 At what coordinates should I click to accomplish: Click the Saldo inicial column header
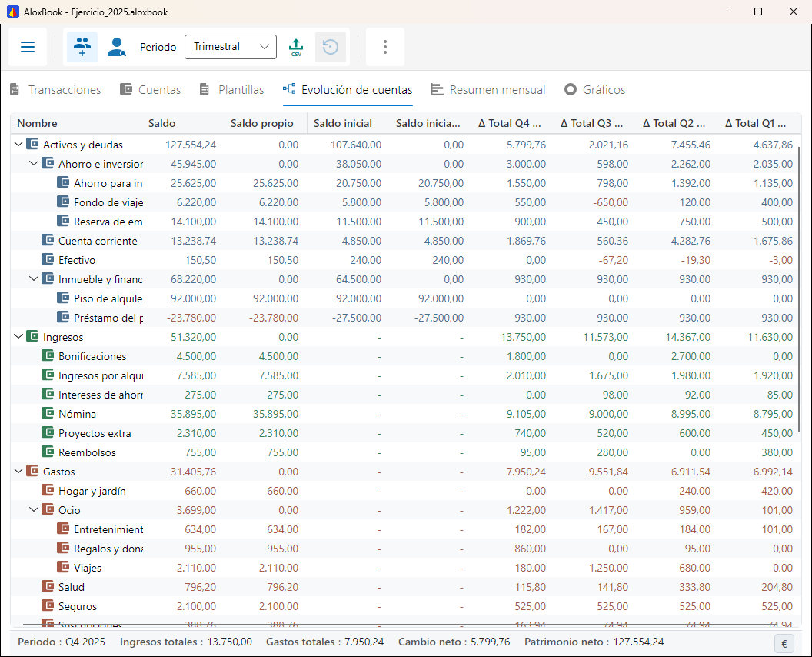(343, 123)
